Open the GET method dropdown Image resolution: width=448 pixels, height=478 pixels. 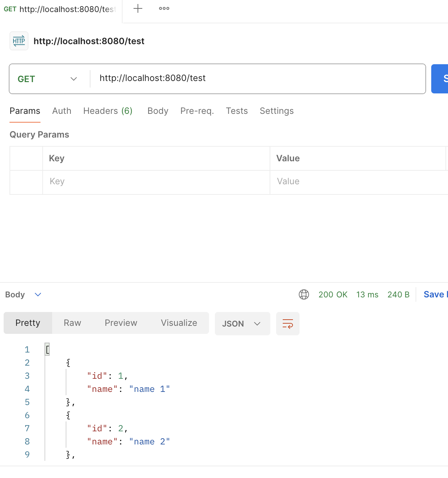pyautogui.click(x=48, y=79)
